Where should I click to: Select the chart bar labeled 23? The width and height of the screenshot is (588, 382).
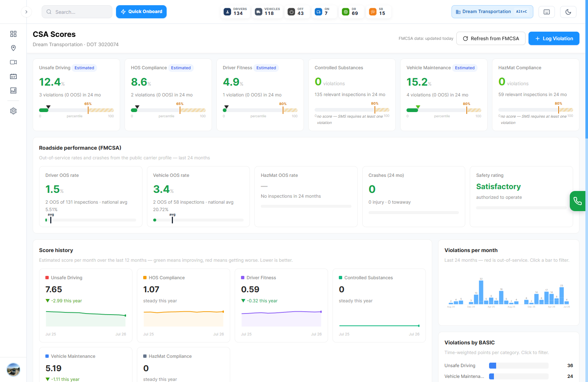coord(562,296)
